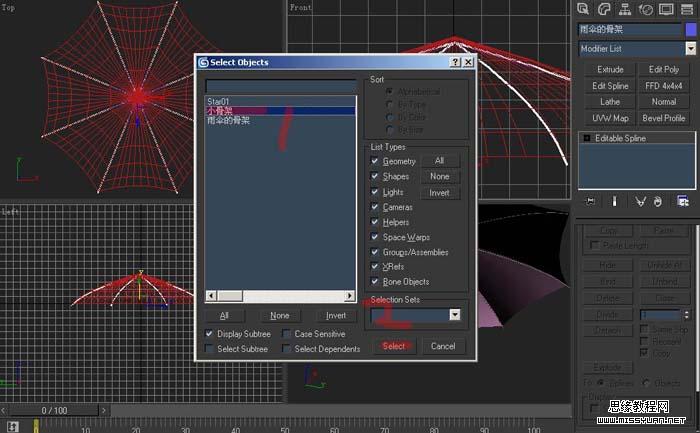Open the Modifier List dropdown arrow
700x433 pixels.
690,48
